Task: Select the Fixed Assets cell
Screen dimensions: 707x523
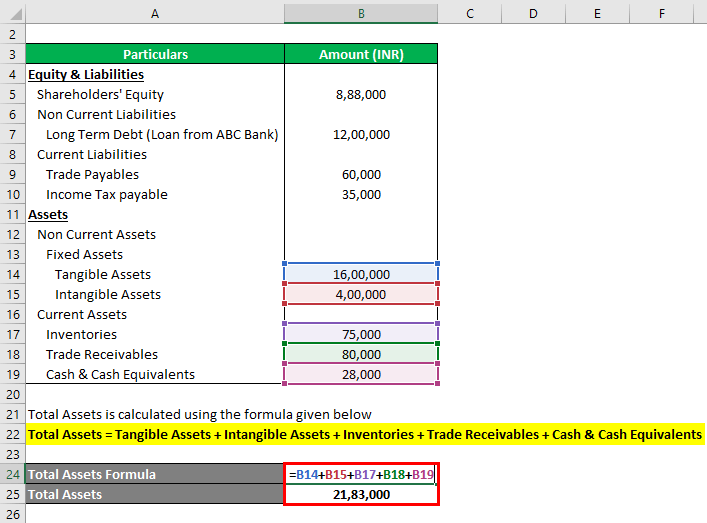Action: click(x=155, y=254)
